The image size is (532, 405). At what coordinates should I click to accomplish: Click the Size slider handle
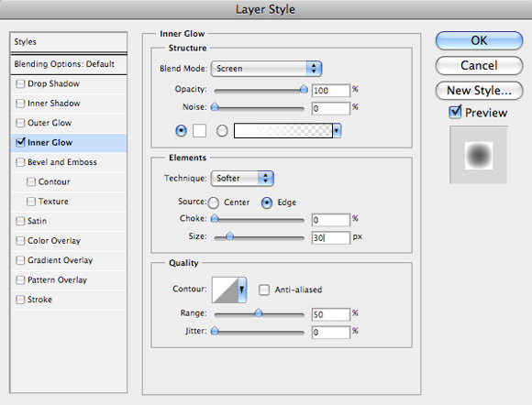click(229, 236)
